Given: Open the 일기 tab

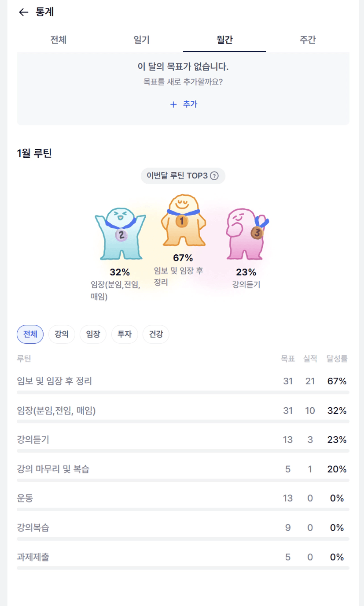Looking at the screenshot, I should 141,40.
